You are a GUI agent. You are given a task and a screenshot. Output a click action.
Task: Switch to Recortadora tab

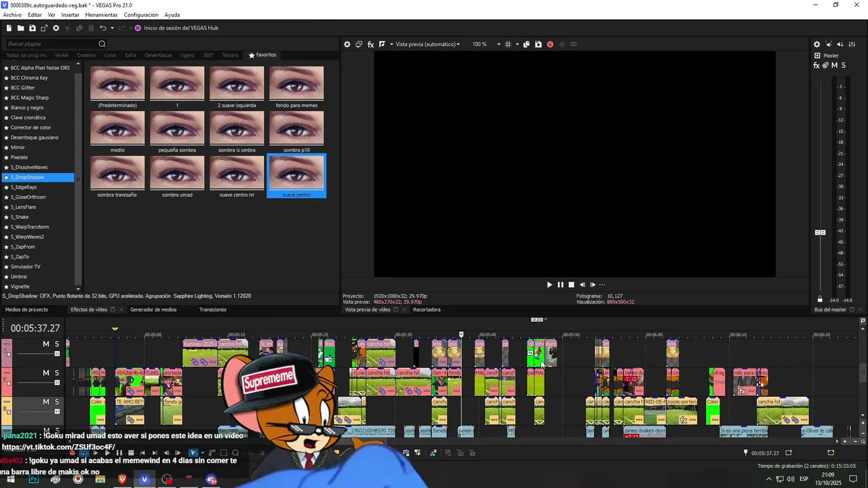[427, 310]
